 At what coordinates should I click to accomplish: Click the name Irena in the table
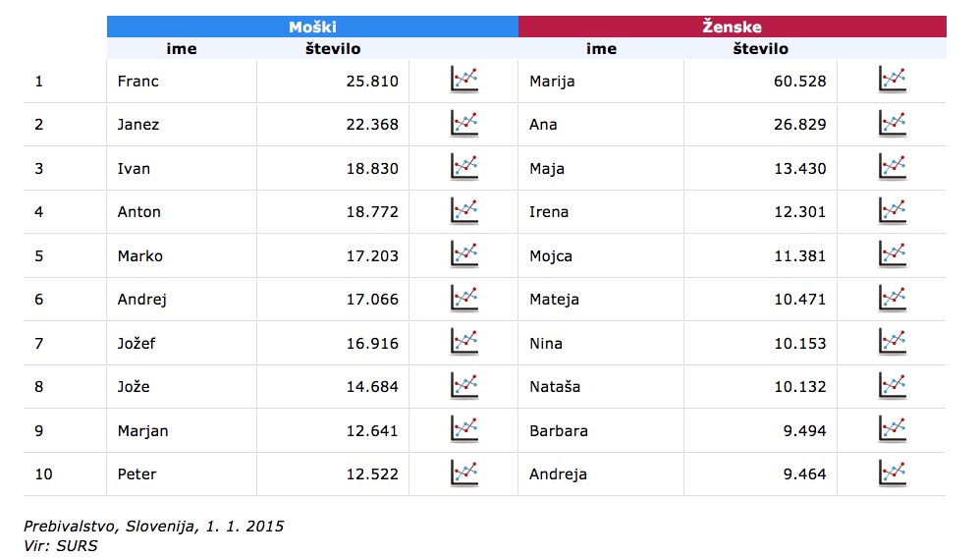549,212
